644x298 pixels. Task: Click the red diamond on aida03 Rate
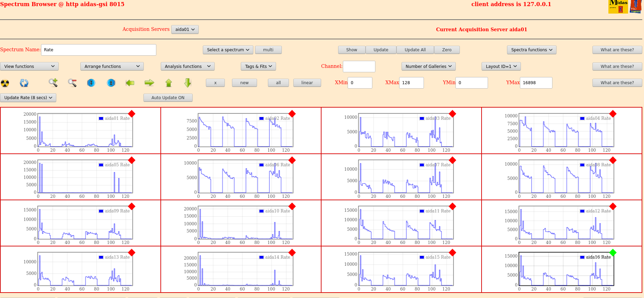tap(452, 114)
